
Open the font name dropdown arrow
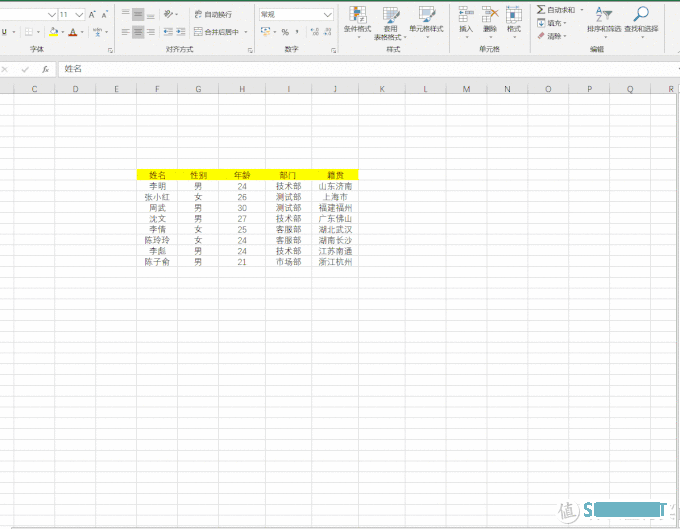click(52, 15)
